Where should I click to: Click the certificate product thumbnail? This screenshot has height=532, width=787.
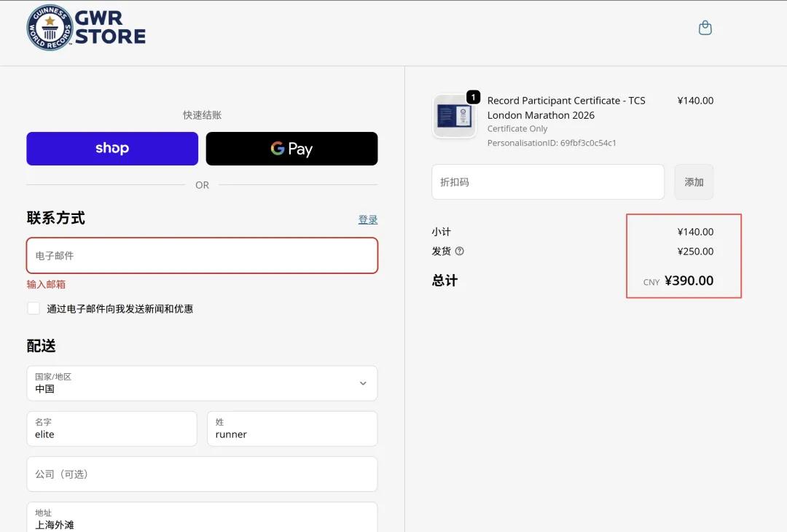pos(454,116)
